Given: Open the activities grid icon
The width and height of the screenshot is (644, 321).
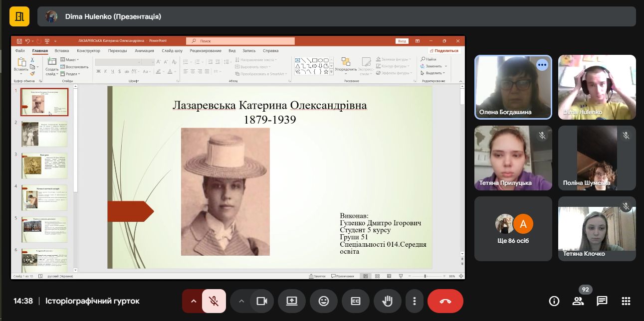Looking at the screenshot, I should click(x=626, y=301).
